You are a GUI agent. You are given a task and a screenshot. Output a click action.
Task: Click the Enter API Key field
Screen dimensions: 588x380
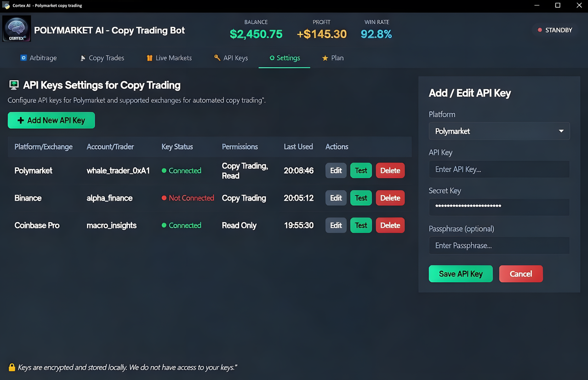coord(499,169)
